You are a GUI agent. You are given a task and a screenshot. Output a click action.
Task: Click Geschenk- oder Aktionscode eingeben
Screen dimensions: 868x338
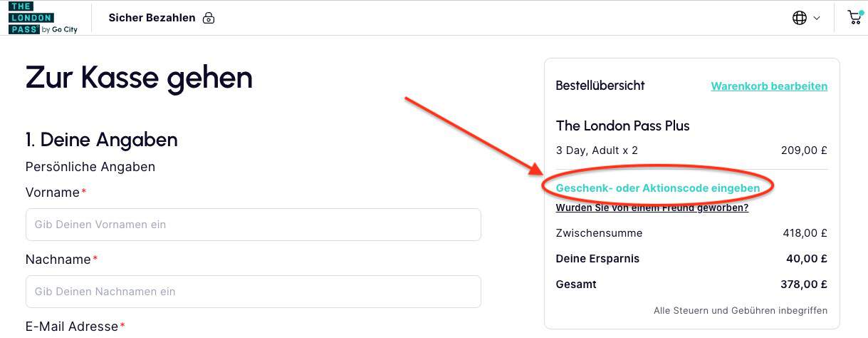pyautogui.click(x=657, y=188)
